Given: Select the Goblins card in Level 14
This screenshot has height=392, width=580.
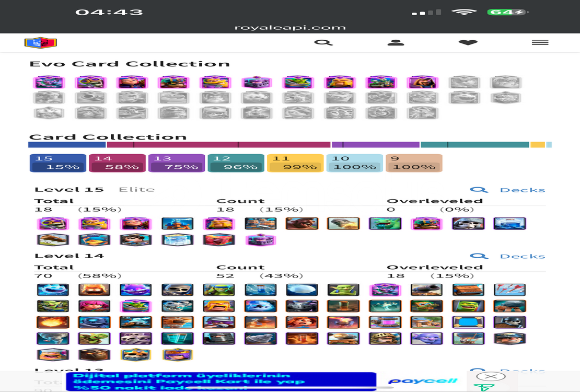Looking at the screenshot, I should pyautogui.click(x=343, y=290).
